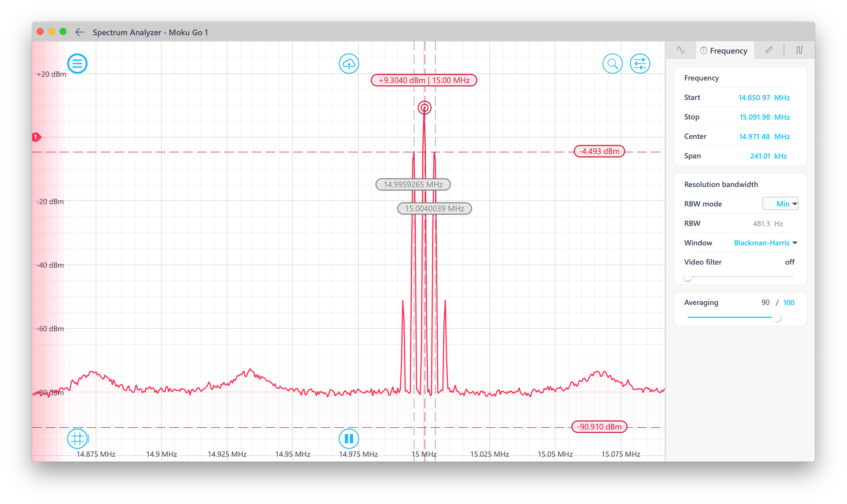The height and width of the screenshot is (504, 847).
Task: Open the ruler measurements tab
Action: click(x=769, y=50)
